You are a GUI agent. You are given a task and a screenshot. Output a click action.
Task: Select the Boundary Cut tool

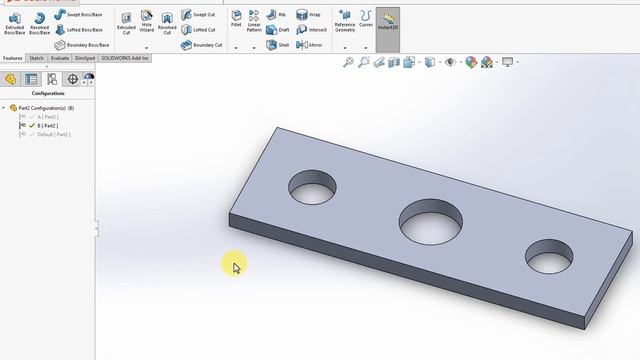[201, 45]
